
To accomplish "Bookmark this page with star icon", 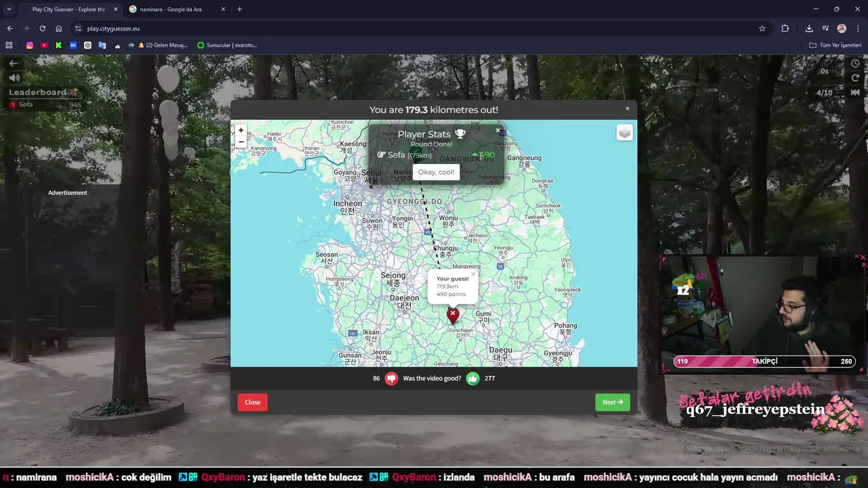I will (762, 28).
